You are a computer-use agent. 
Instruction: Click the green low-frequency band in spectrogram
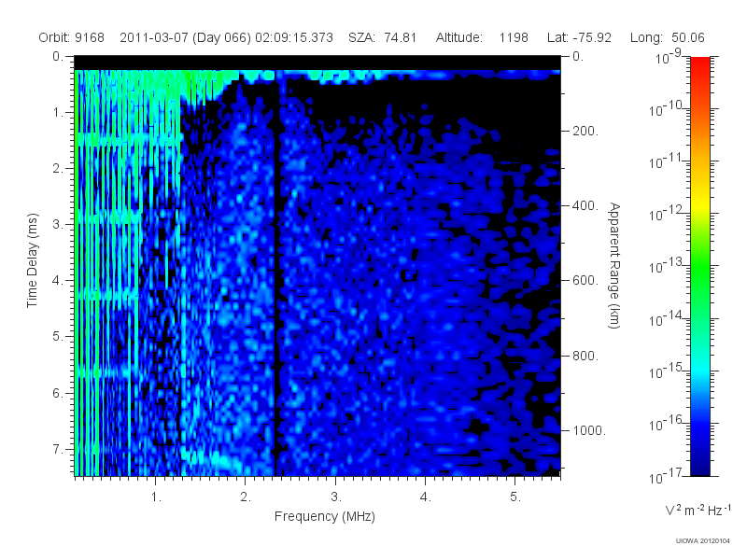[x=86, y=272]
